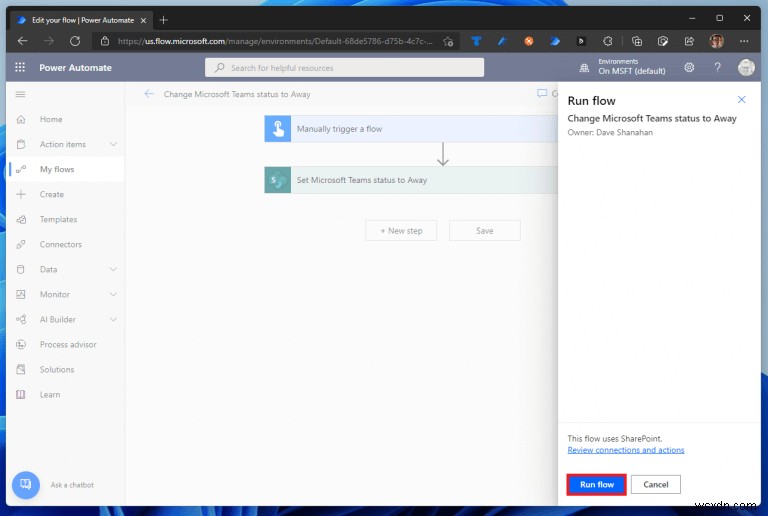Image resolution: width=768 pixels, height=516 pixels.
Task: Open Data in sidebar
Action: (48, 269)
